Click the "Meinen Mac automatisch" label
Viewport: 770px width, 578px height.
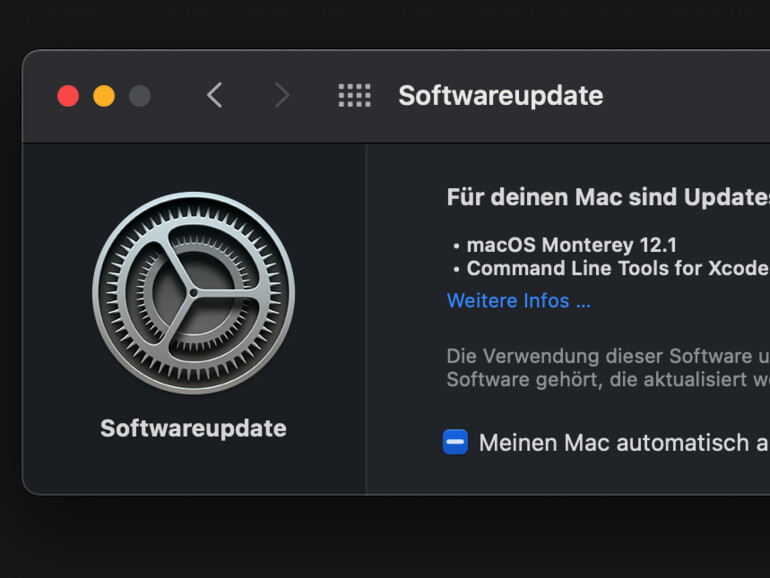click(x=622, y=442)
